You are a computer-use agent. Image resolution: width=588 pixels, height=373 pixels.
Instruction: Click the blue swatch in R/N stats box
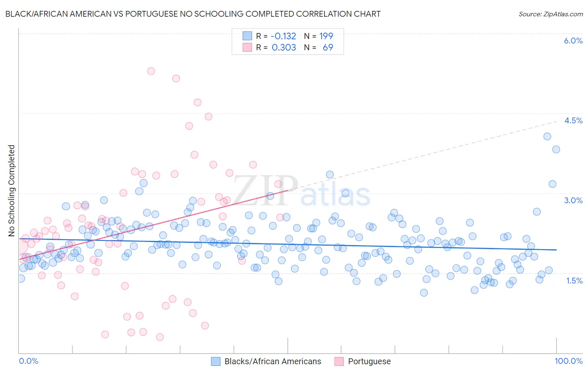[x=247, y=36]
